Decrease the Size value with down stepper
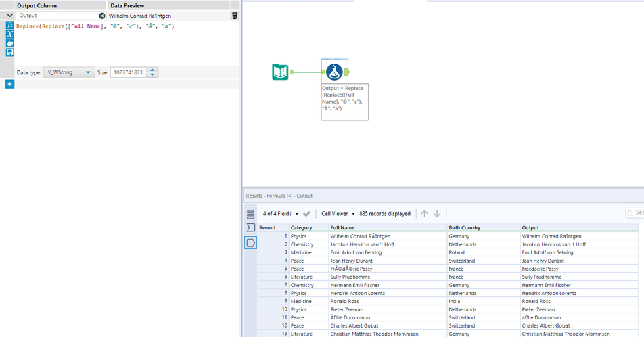Image resolution: width=644 pixels, height=337 pixels. pyautogui.click(x=152, y=75)
